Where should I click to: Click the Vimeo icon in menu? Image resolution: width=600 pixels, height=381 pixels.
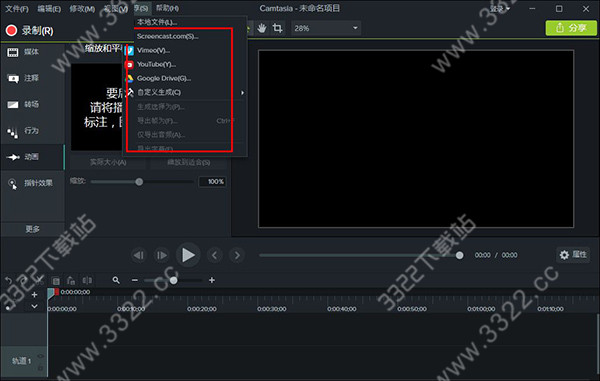129,50
